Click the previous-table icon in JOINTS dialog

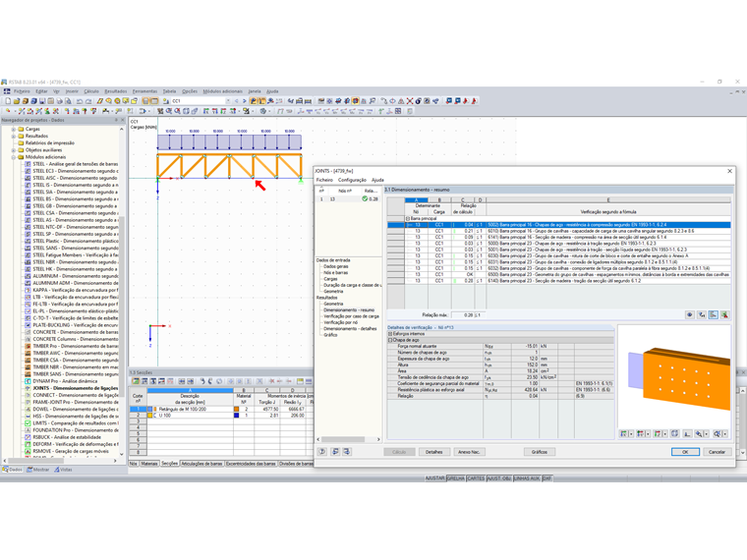tap(335, 451)
